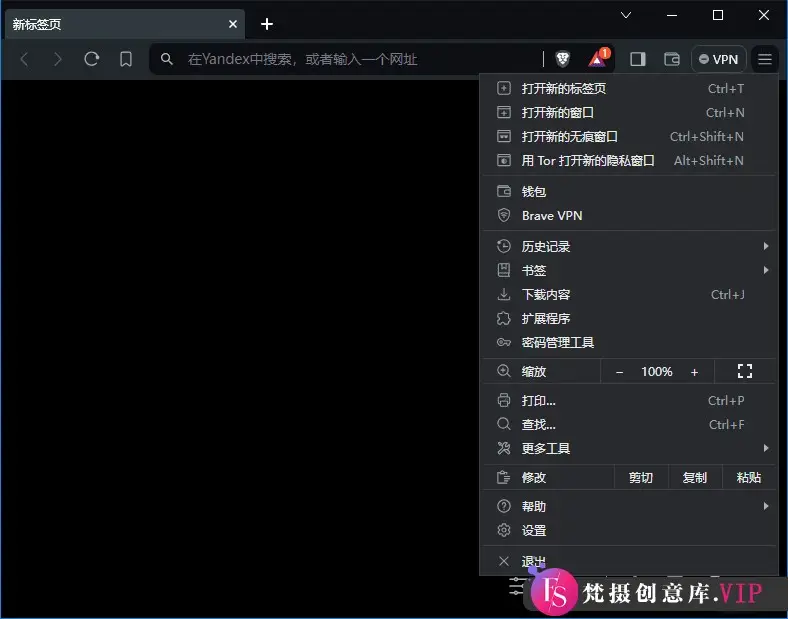
Task: Choose 打开新的窗口 menu item
Action: 629,113
